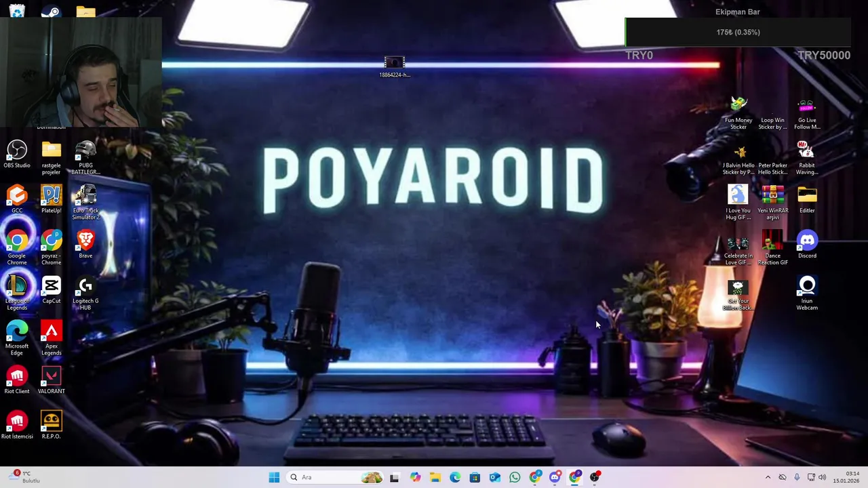Select the VALORANT desktop shortcut
Image resolution: width=868 pixels, height=488 pixels.
[x=51, y=380]
